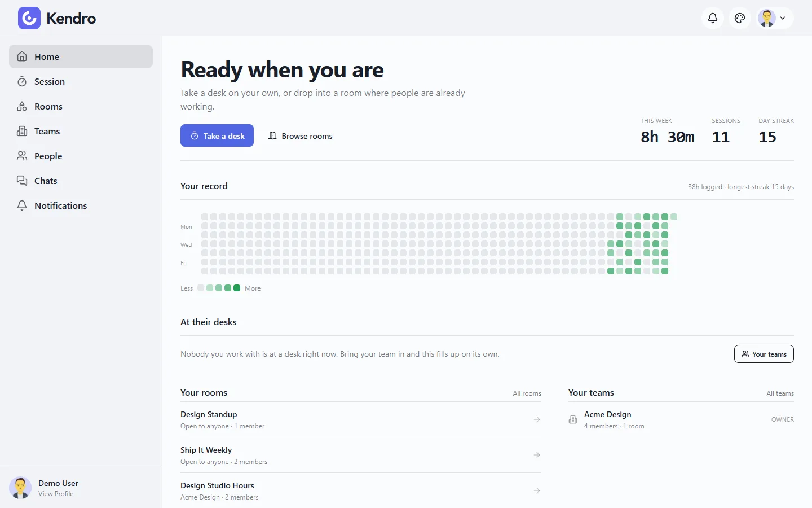Click the sessions count 11
The height and width of the screenshot is (508, 812).
click(721, 137)
